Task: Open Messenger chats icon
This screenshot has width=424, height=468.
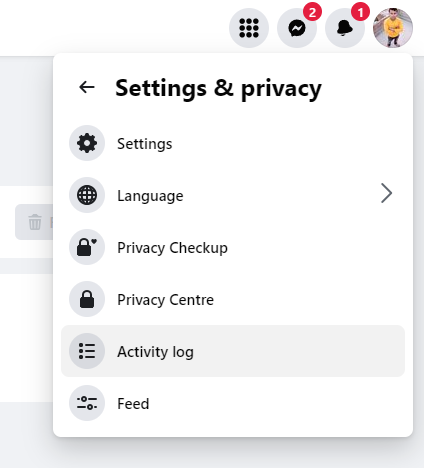Action: click(297, 28)
